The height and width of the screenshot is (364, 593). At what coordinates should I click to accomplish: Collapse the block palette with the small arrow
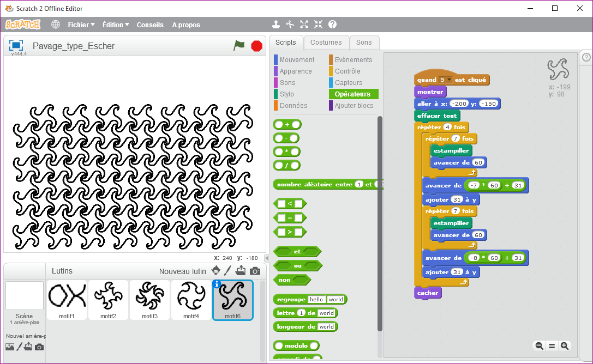click(x=266, y=258)
